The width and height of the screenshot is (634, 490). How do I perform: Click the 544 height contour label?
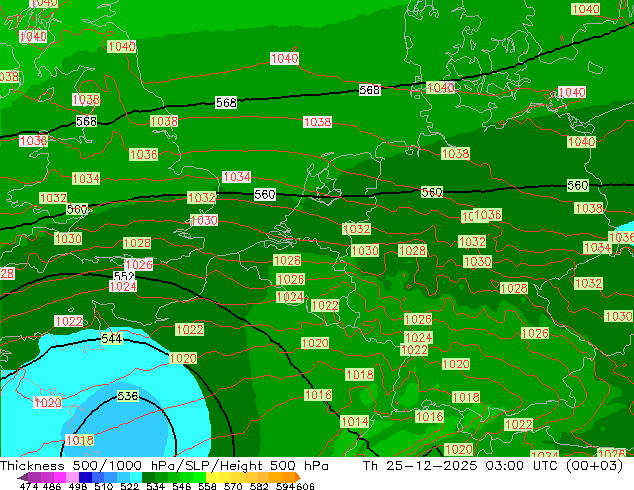[x=112, y=339]
